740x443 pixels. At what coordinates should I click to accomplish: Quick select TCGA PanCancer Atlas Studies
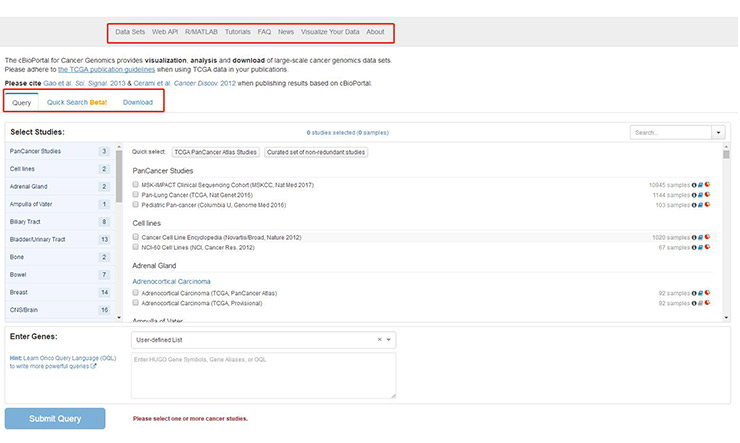[215, 152]
